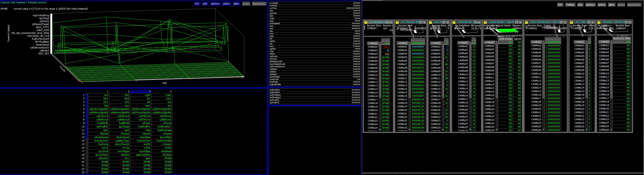Screen dimensions: 644x175
Task: Click scroll-down arrow in Receive Content list
Action: click(x=380, y=130)
